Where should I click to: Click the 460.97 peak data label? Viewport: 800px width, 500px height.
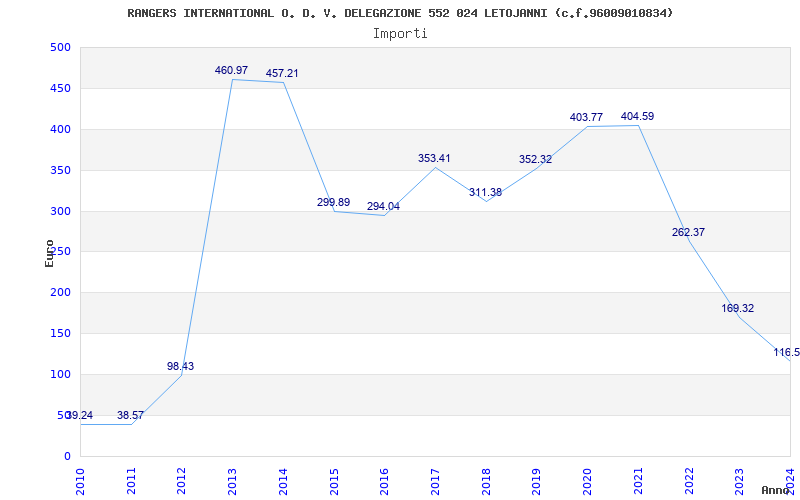click(231, 71)
